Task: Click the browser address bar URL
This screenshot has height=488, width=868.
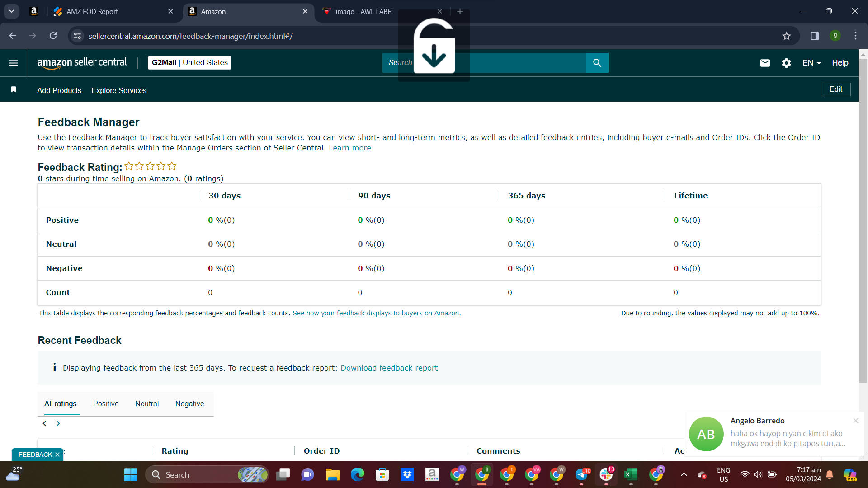Action: click(x=191, y=36)
